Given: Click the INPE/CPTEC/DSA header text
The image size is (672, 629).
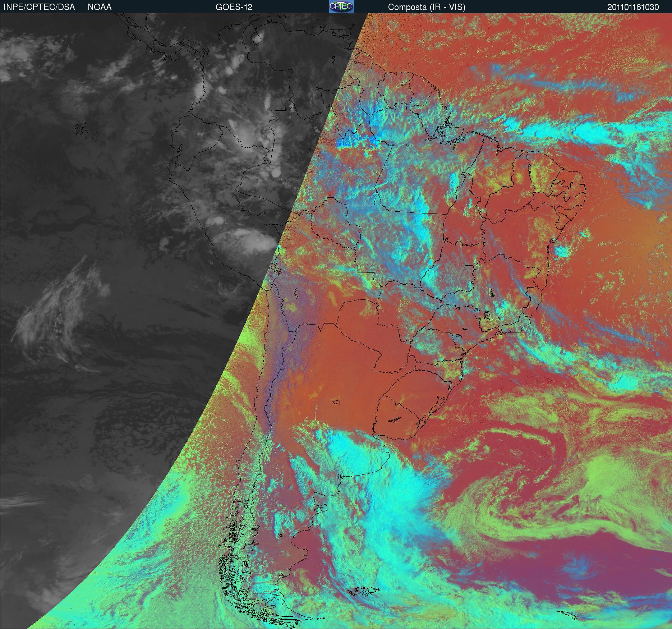Looking at the screenshot, I should click(40, 7).
